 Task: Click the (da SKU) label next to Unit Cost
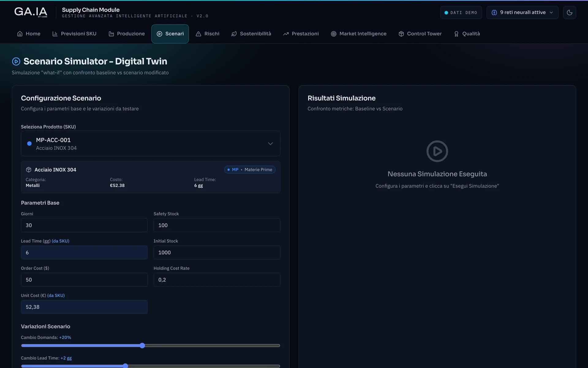tap(56, 296)
